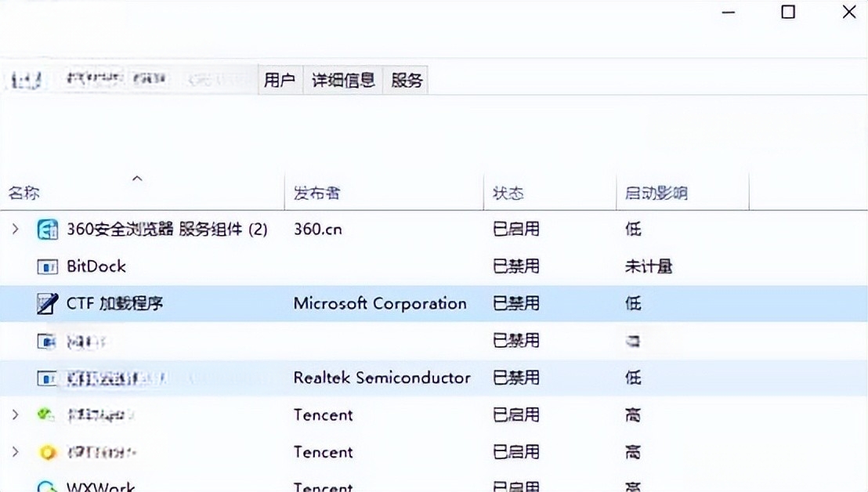The height and width of the screenshot is (492, 868).
Task: Close the Task Manager window
Action: tap(849, 13)
